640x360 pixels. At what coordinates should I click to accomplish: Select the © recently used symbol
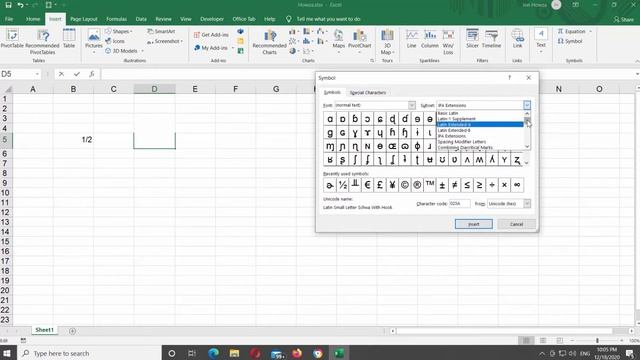click(404, 185)
